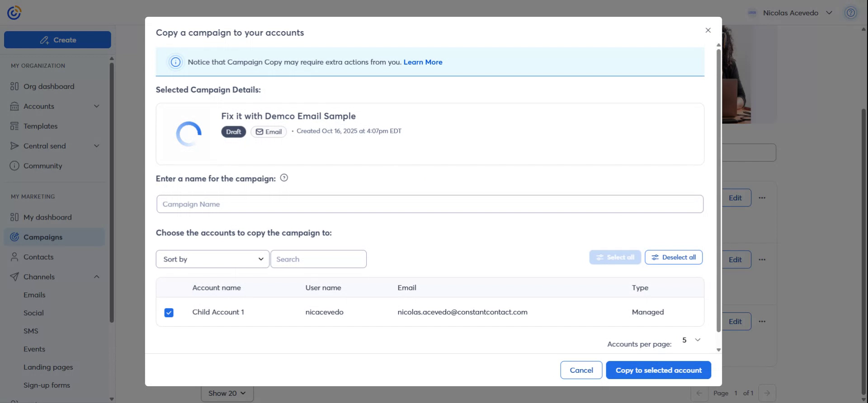Click the Select all button

[x=615, y=258]
